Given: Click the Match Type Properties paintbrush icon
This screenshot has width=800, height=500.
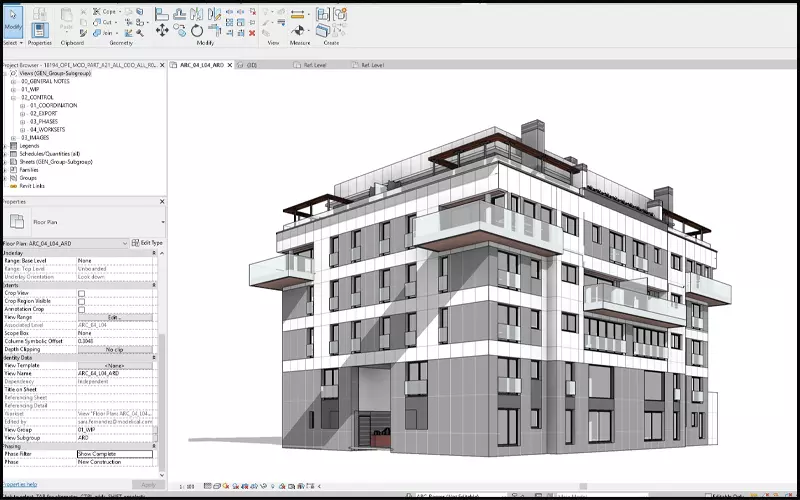Looking at the screenshot, I should pos(83,33).
